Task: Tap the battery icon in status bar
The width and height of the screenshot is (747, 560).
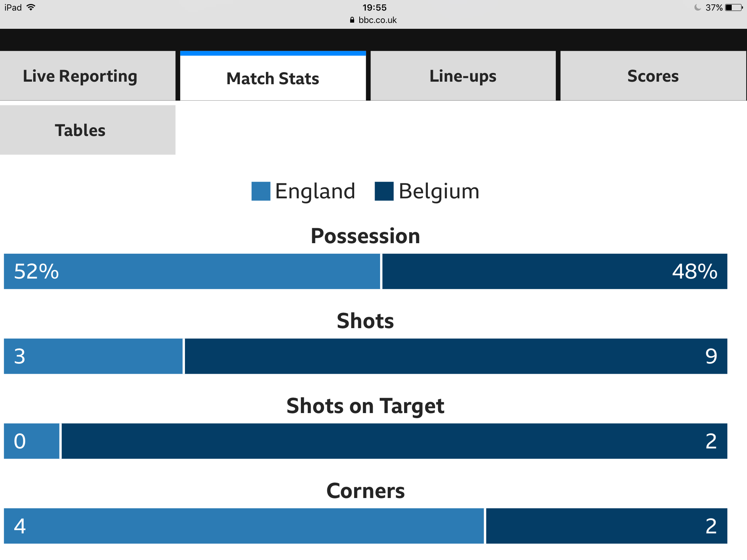Action: pyautogui.click(x=734, y=8)
